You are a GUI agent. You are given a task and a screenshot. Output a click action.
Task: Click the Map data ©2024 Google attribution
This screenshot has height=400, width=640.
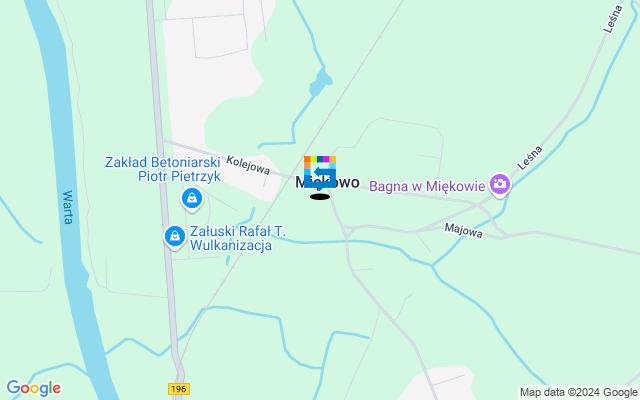579,393
